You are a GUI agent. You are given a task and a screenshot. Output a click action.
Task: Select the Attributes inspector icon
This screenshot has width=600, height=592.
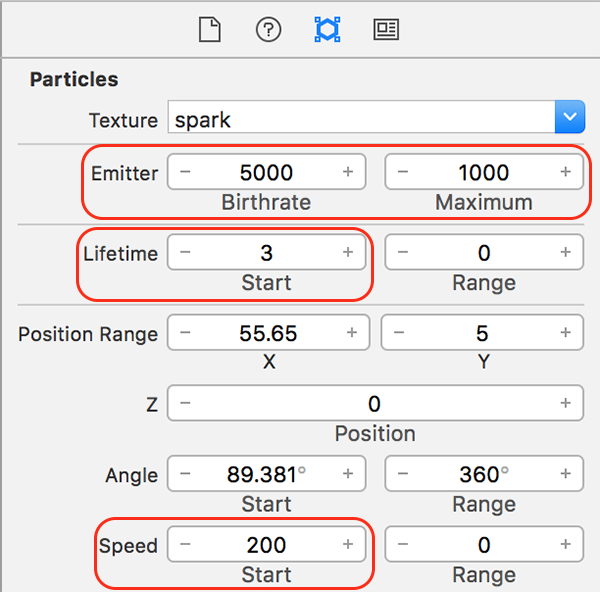tap(328, 29)
